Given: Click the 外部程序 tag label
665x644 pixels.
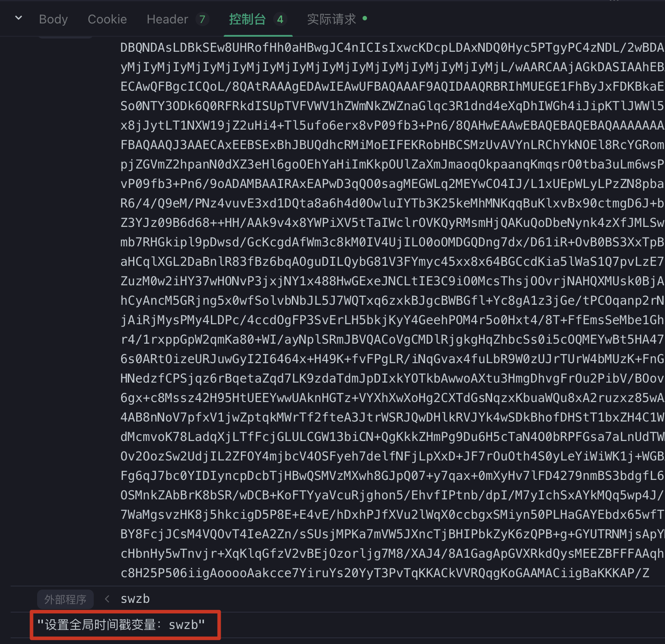Looking at the screenshot, I should (x=65, y=599).
